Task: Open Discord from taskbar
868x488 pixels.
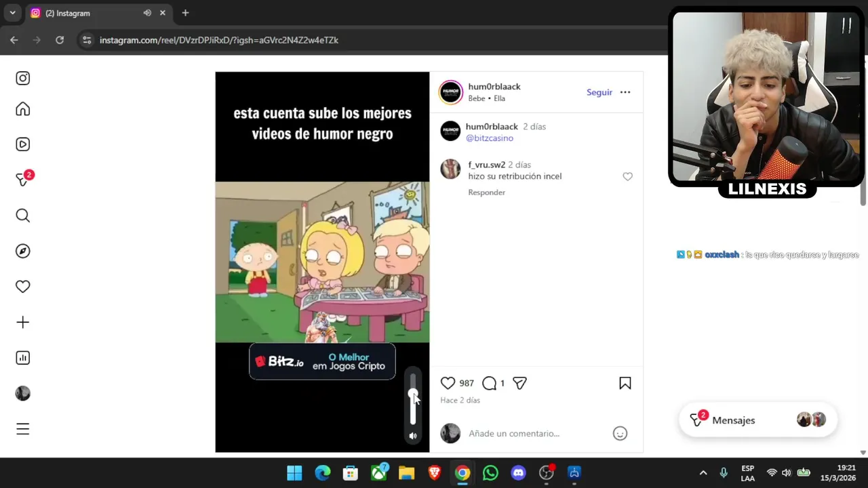Action: [x=519, y=472]
